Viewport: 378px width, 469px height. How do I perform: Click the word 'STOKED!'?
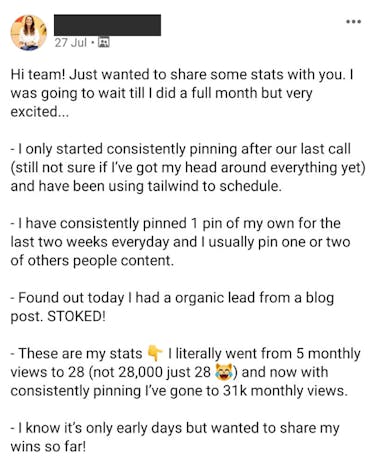tap(76, 316)
